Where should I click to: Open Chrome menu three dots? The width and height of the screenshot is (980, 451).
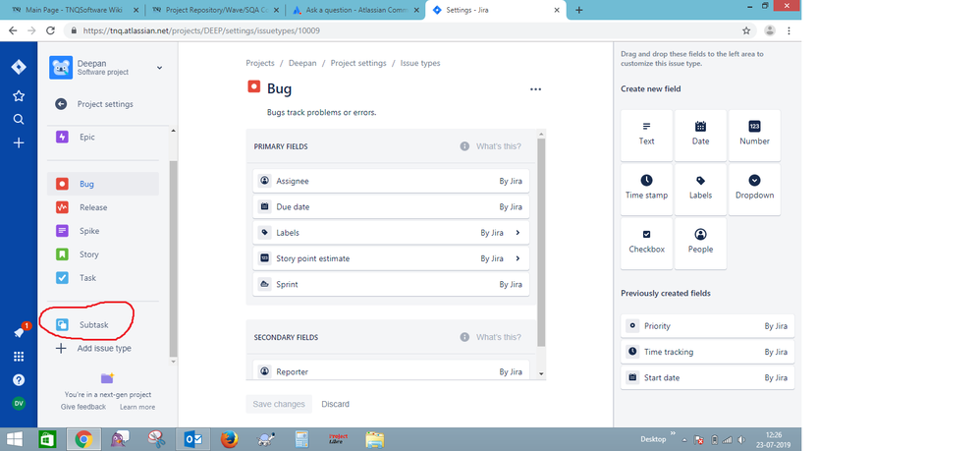click(789, 30)
